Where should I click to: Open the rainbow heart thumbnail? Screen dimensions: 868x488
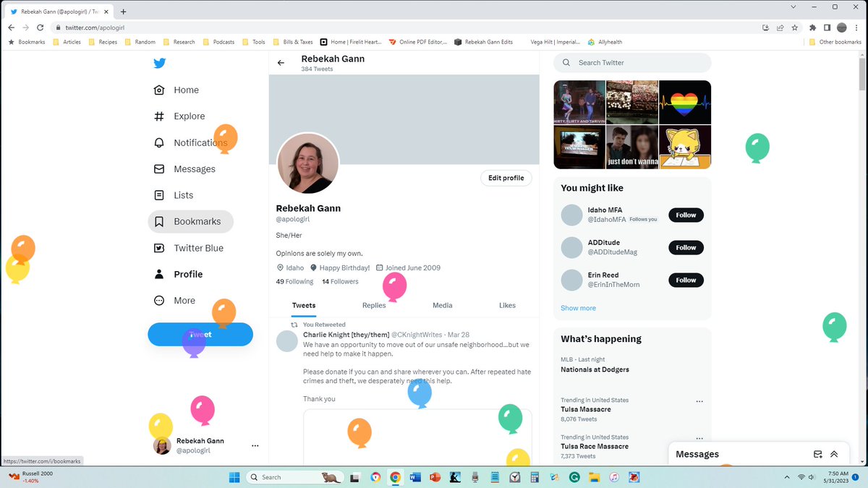tap(685, 102)
